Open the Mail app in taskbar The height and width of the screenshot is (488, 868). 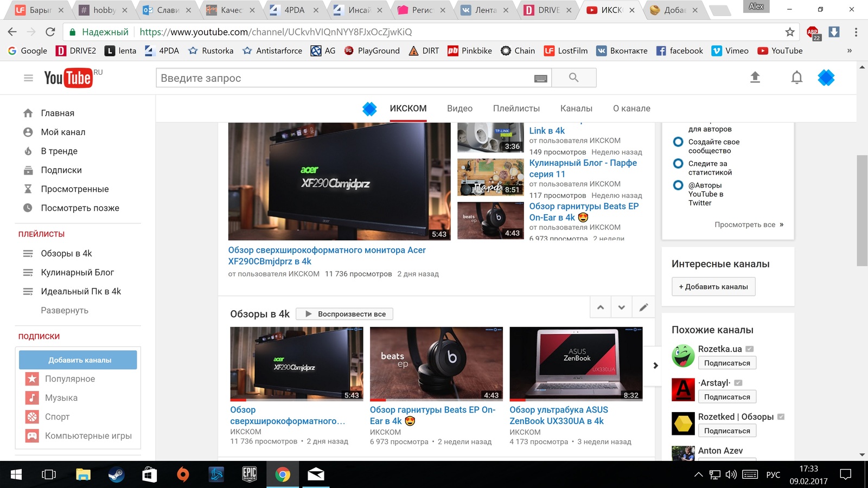[x=316, y=475]
